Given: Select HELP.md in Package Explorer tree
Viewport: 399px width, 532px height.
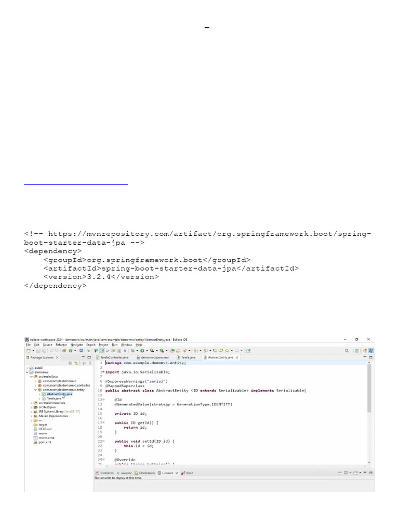Looking at the screenshot, I should 43,429.
